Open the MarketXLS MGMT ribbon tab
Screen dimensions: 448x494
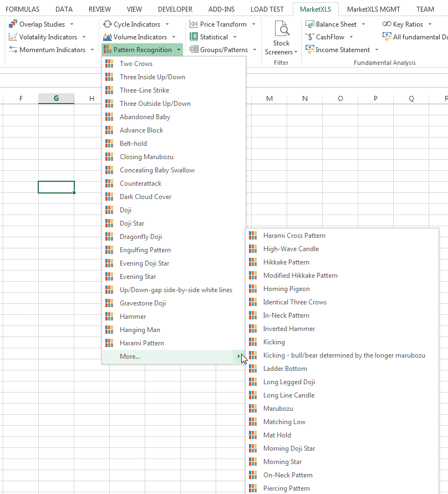click(x=374, y=9)
